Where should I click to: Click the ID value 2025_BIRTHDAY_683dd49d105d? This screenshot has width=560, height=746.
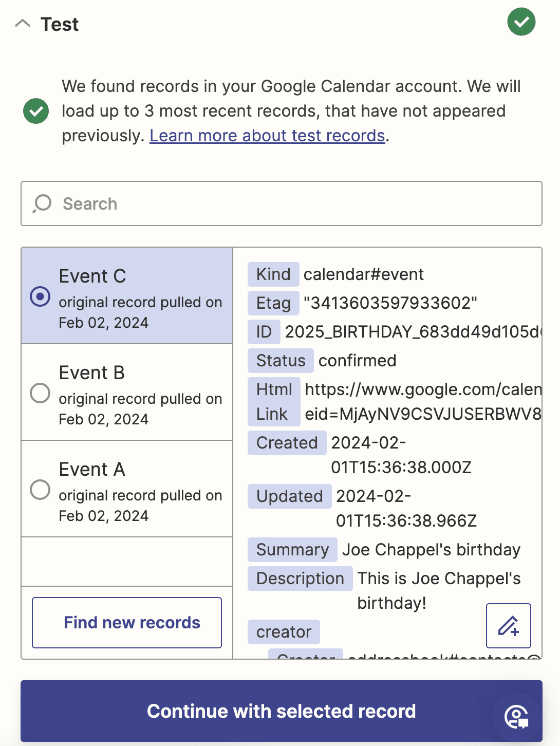point(413,332)
